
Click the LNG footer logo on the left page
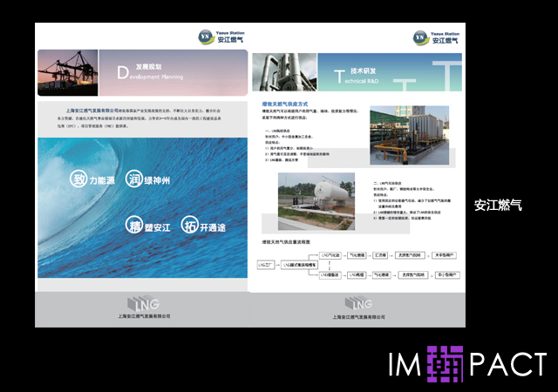click(x=144, y=303)
